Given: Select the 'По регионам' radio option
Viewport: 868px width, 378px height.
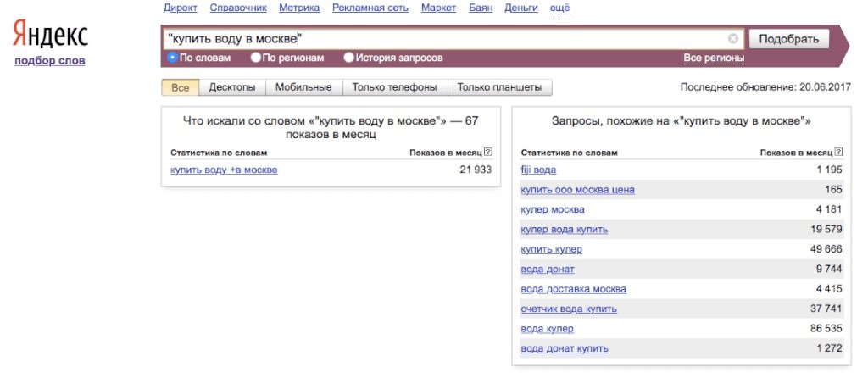Looking at the screenshot, I should click(x=256, y=58).
